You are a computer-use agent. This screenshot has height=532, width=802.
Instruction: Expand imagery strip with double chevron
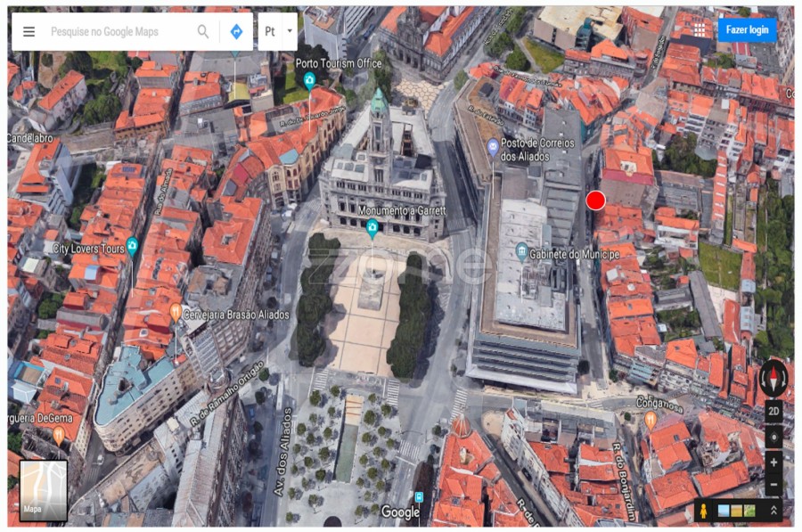pyautogui.click(x=773, y=511)
